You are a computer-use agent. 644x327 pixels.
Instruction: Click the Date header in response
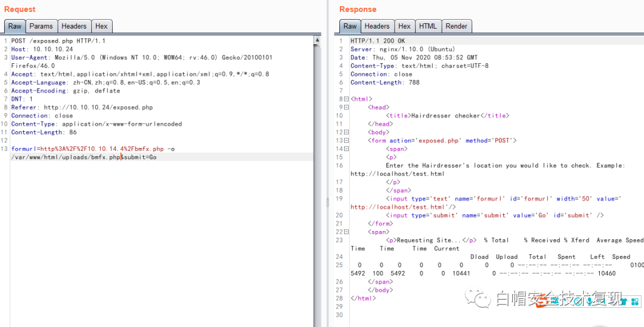414,57
